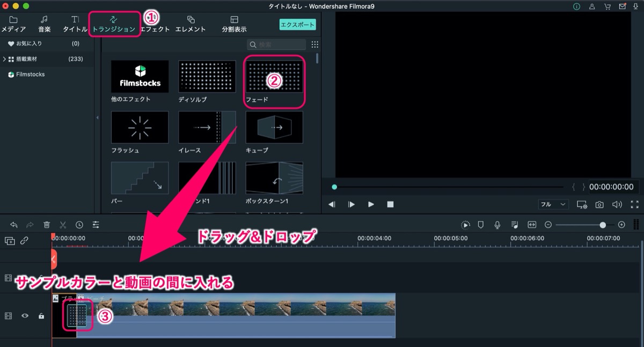Click the playhead scissors split handle
The image size is (644, 347).
[x=53, y=259]
